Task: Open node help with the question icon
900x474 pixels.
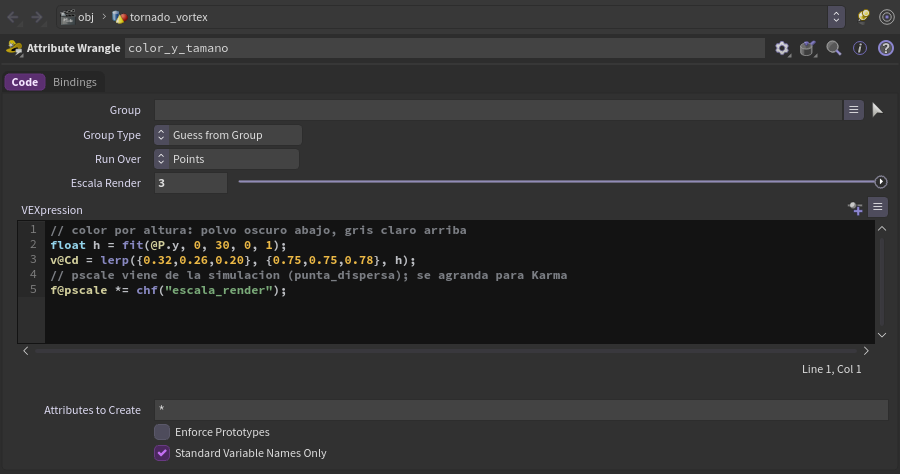Action: coord(886,48)
